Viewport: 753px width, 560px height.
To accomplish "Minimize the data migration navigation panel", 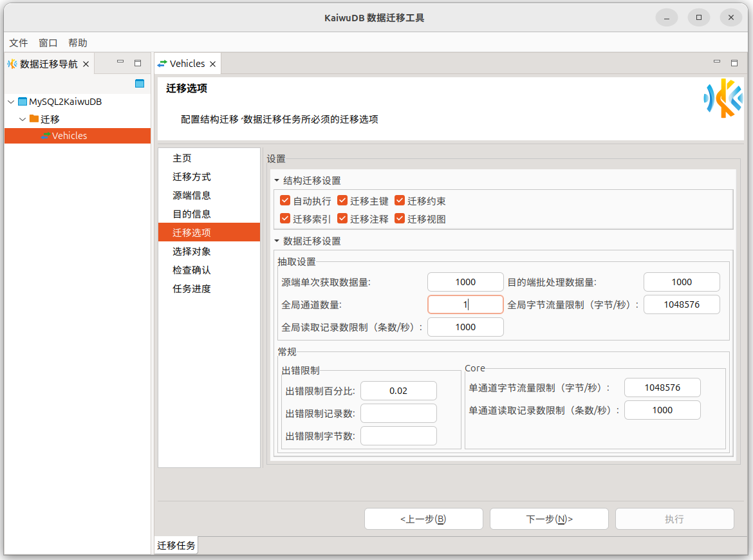I will point(120,62).
